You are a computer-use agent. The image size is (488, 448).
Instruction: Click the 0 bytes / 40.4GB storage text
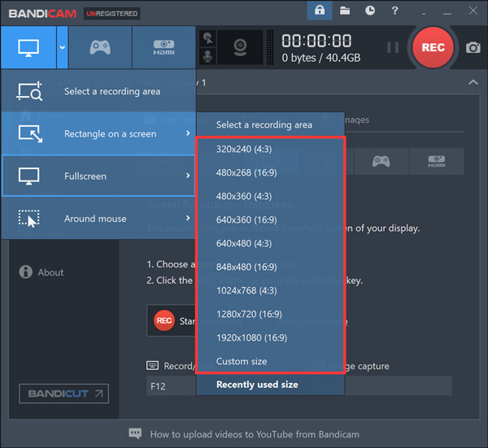pyautogui.click(x=321, y=58)
